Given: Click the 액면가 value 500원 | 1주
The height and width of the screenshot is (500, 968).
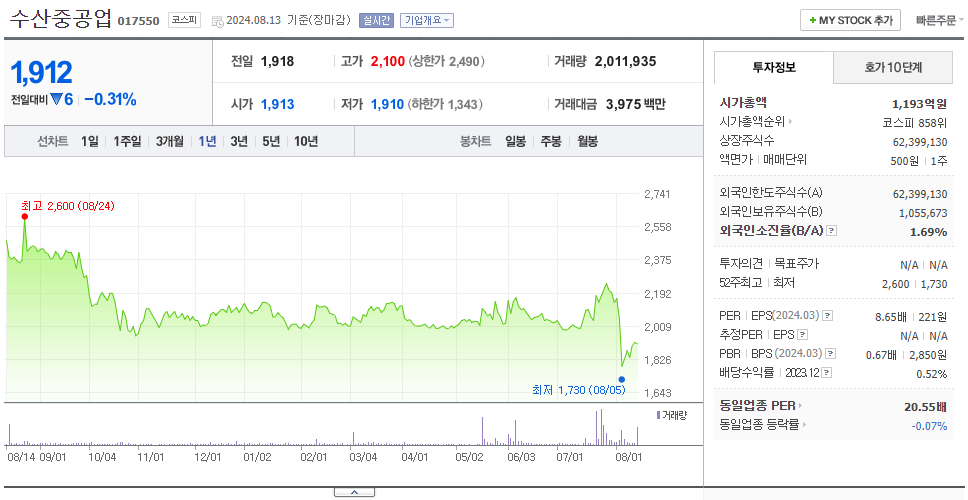Looking at the screenshot, I should (x=920, y=160).
